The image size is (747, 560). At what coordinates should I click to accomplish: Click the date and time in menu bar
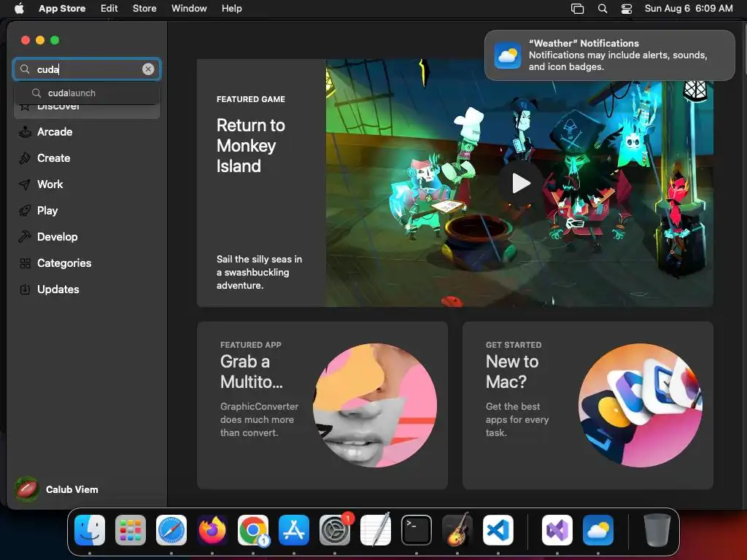(689, 9)
